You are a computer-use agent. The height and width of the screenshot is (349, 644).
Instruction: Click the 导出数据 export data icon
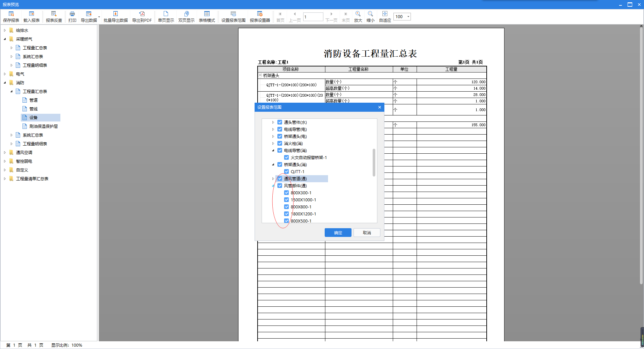click(89, 14)
